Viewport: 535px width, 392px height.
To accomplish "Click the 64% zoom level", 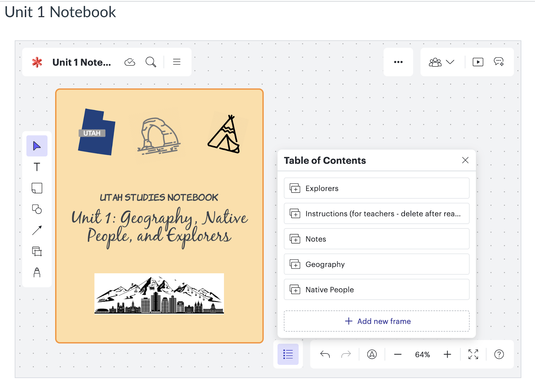I will (x=422, y=355).
